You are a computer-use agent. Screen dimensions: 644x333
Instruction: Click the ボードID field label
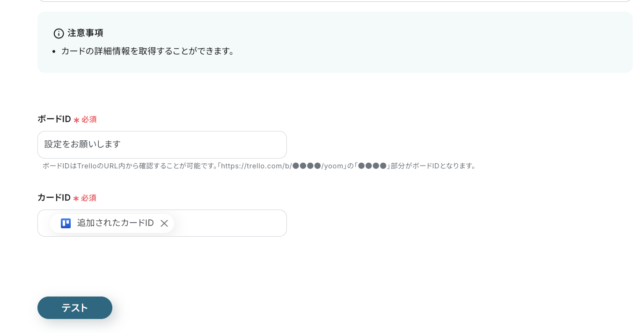pyautogui.click(x=54, y=119)
